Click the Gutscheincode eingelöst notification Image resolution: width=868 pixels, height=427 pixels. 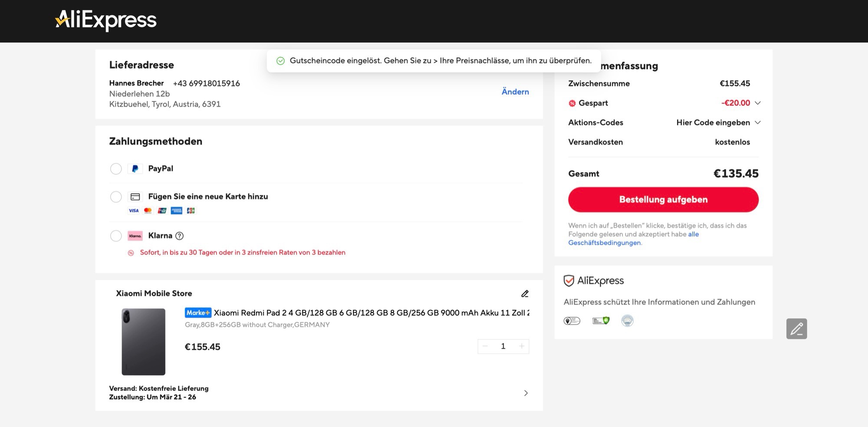click(434, 61)
